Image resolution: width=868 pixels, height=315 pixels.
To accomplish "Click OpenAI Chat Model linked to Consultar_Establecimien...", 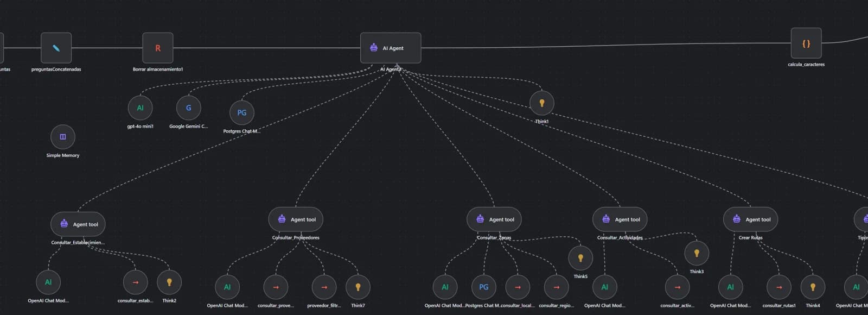I will (x=48, y=282).
